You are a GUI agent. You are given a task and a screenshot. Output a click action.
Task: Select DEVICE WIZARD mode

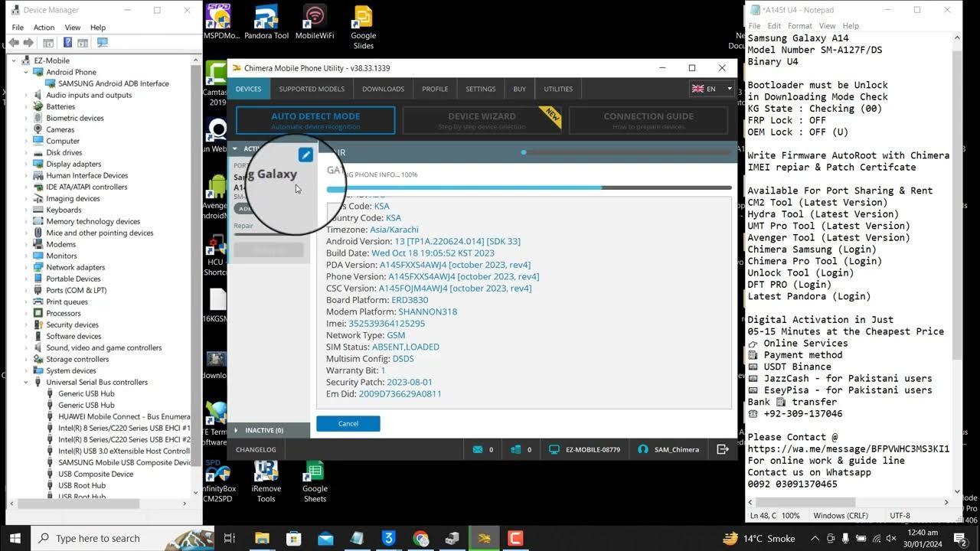coord(482,120)
